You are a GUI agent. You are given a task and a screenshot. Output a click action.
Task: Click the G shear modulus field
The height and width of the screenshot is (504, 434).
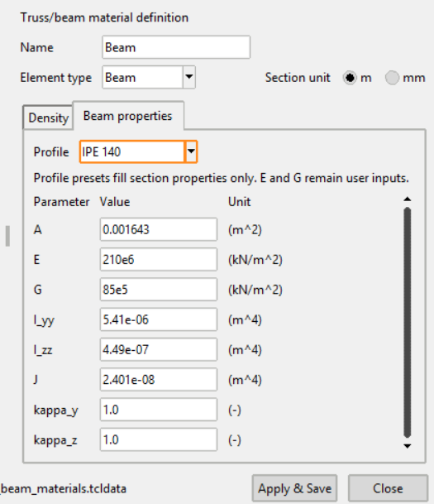click(x=159, y=290)
